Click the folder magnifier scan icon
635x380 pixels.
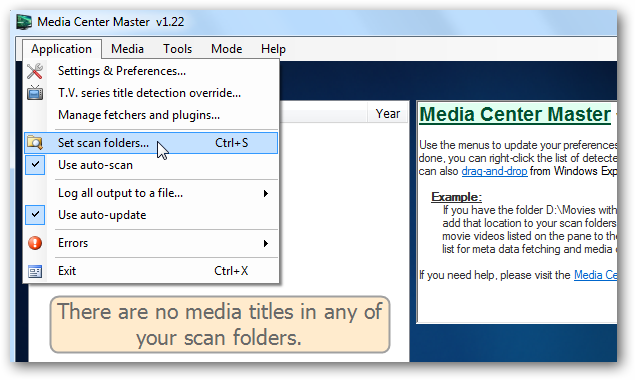[35, 143]
